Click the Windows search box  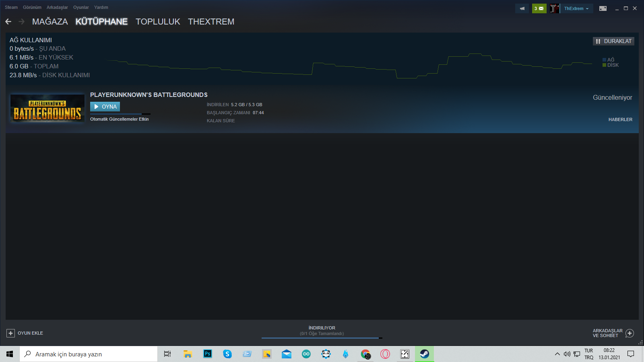tap(89, 354)
